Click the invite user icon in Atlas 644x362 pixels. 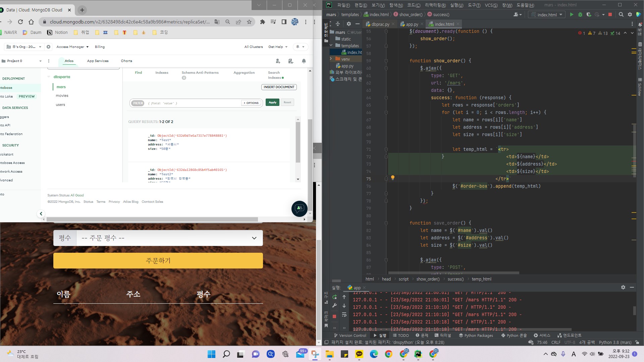[278, 61]
